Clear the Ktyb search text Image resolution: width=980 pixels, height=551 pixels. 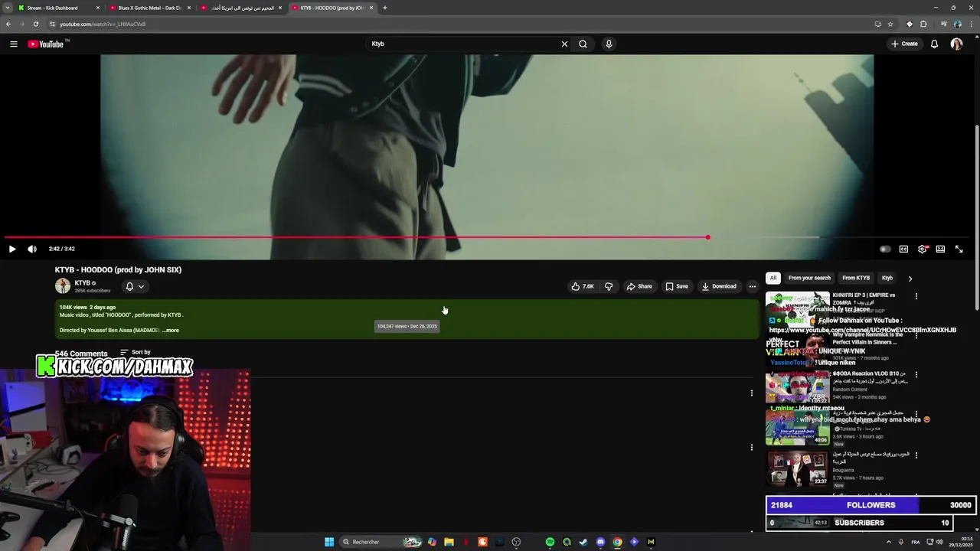tap(564, 44)
